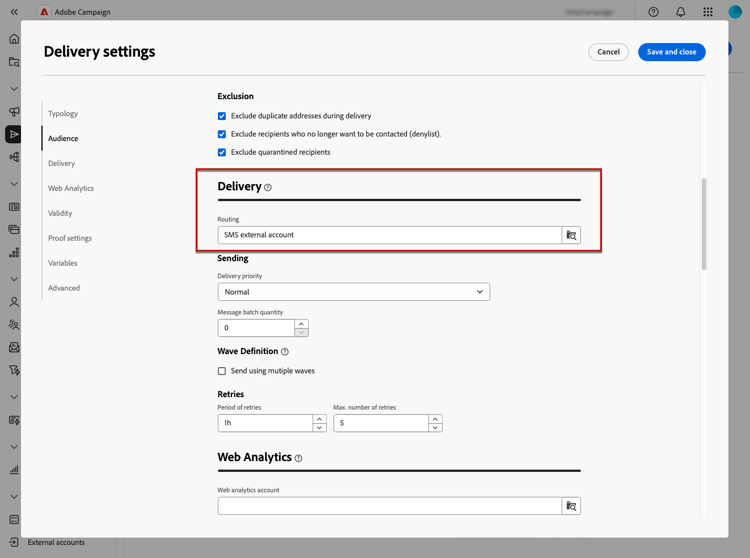Increase the Message batch quantity value
The width and height of the screenshot is (750, 558).
click(x=301, y=323)
